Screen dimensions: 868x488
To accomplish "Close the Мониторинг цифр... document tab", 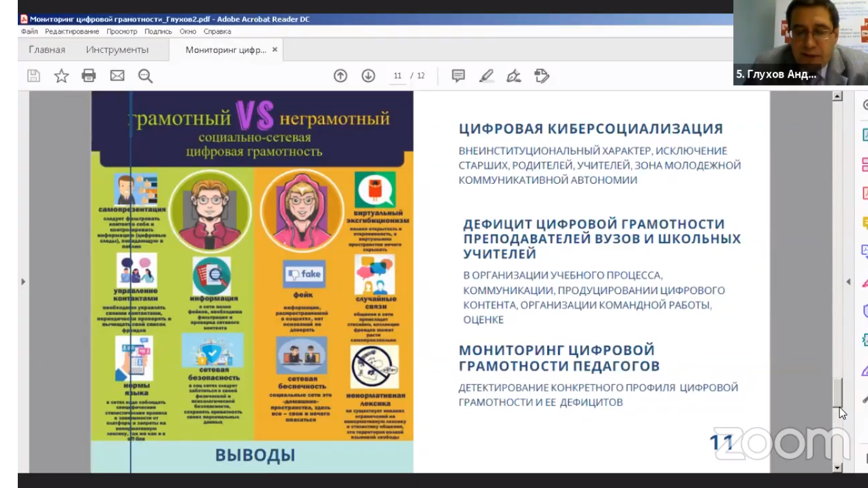I will [x=275, y=50].
